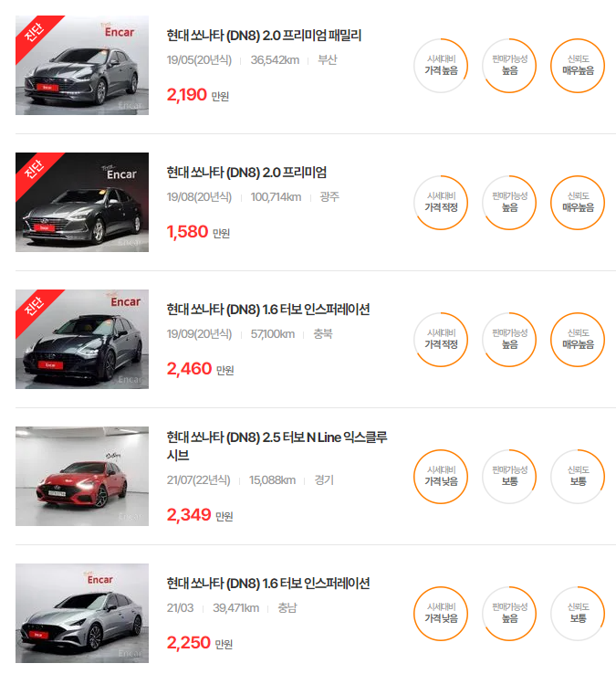Open the 신뢰도 매우높음 gauge for the 1,580만원 car
Screen dimensions: 616x674
tap(578, 203)
